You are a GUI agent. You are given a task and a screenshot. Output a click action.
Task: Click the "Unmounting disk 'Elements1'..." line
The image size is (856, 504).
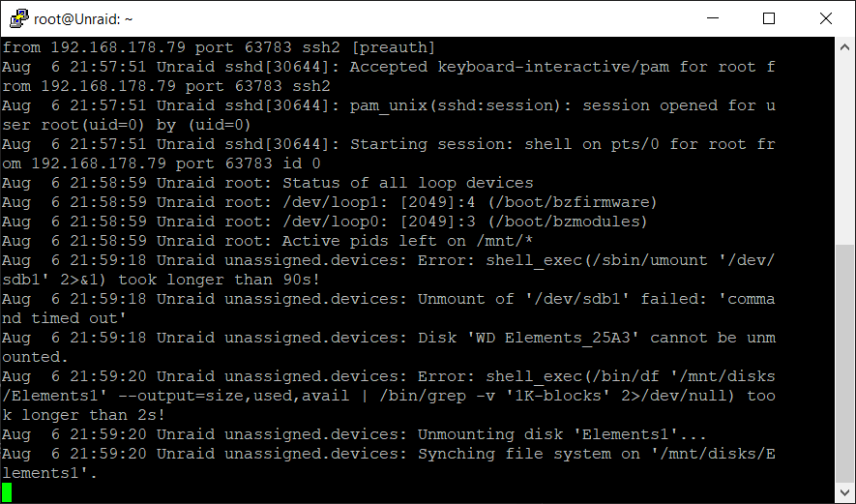(x=562, y=434)
